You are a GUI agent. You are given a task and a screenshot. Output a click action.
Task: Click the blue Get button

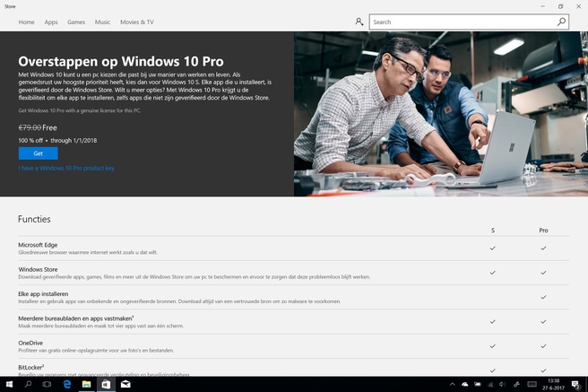click(39, 153)
